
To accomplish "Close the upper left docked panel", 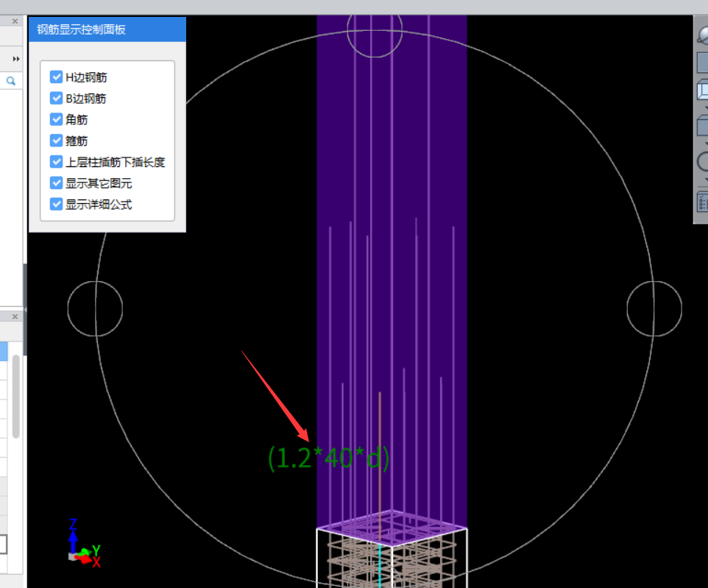I will click(15, 22).
